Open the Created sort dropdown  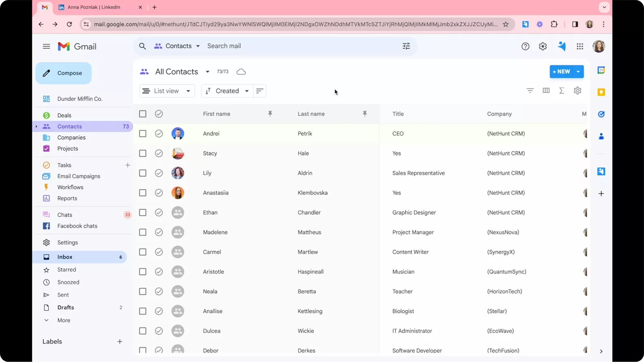[227, 91]
